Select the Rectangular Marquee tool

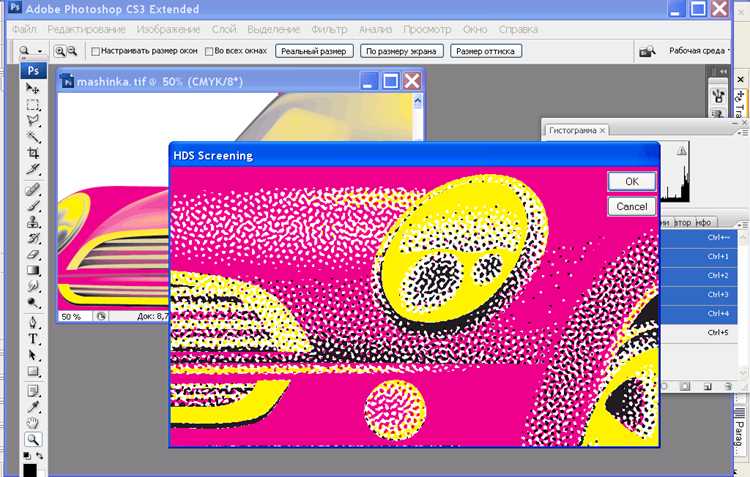click(x=33, y=105)
